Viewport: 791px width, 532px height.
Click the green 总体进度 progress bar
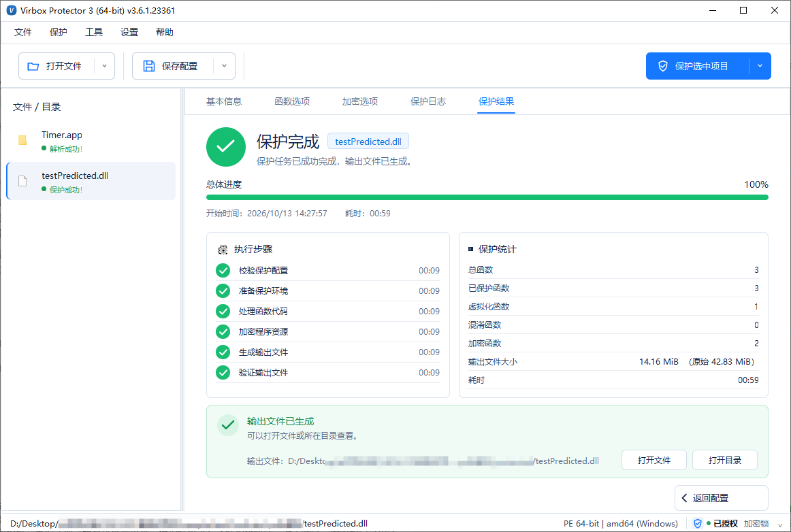pyautogui.click(x=487, y=198)
